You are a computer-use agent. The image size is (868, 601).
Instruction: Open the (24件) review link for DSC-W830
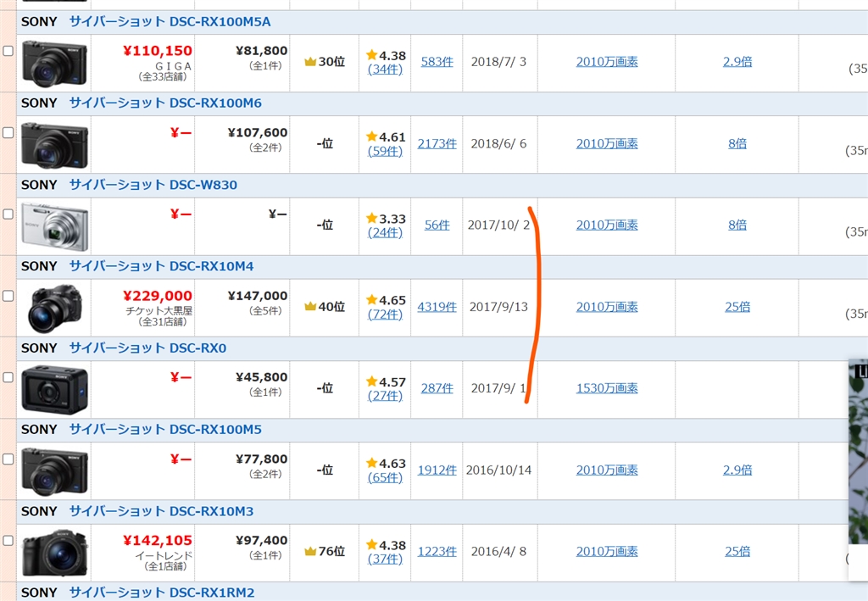386,232
